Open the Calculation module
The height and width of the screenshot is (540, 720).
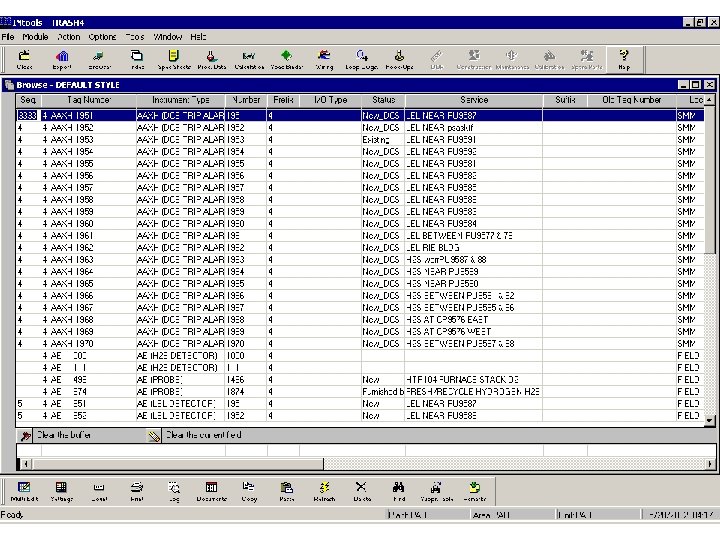pyautogui.click(x=249, y=60)
